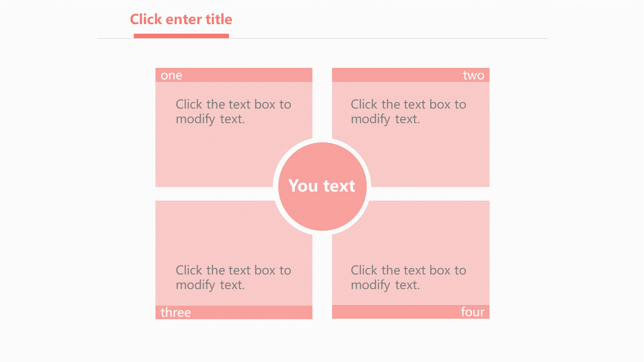Screen dimensions: 644x362
Task: Click the 'three' label text
Action: click(176, 313)
